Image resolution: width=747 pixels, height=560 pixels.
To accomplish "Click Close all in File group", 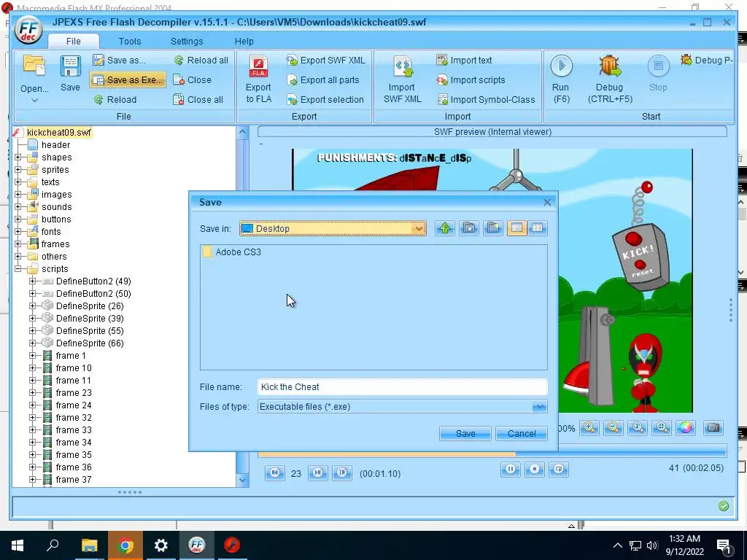I will pos(198,99).
